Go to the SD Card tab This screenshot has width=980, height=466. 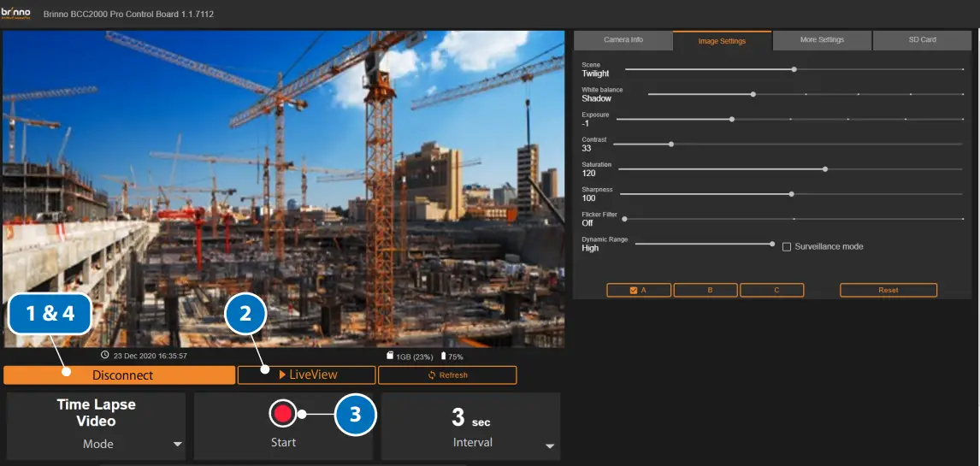click(922, 40)
